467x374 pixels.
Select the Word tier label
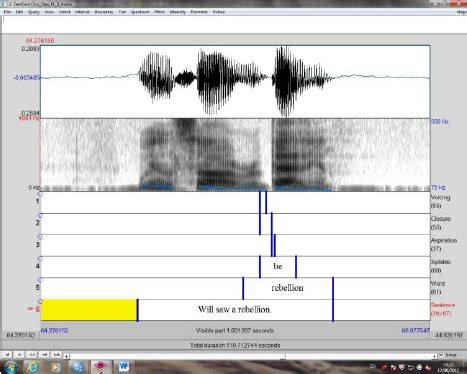[438, 287]
